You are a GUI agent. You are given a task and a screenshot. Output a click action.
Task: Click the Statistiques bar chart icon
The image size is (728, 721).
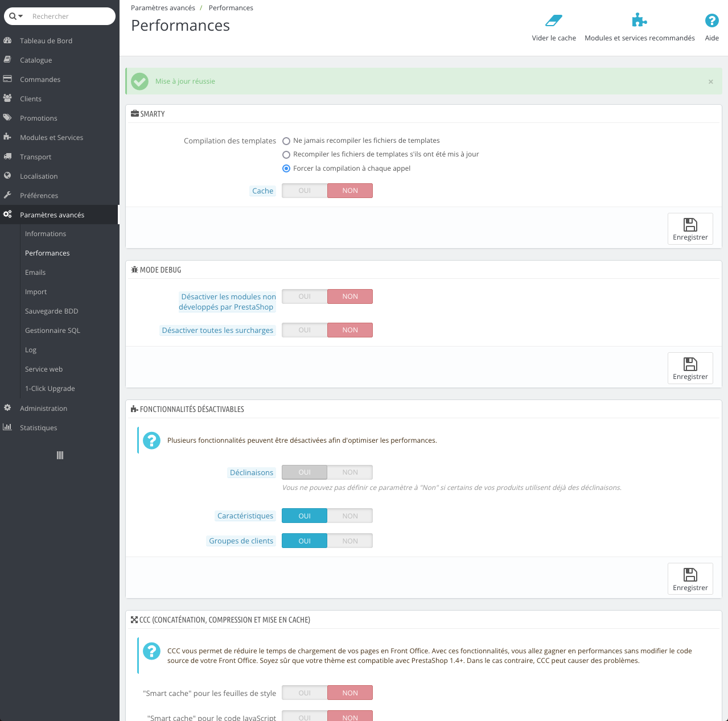coord(7,427)
